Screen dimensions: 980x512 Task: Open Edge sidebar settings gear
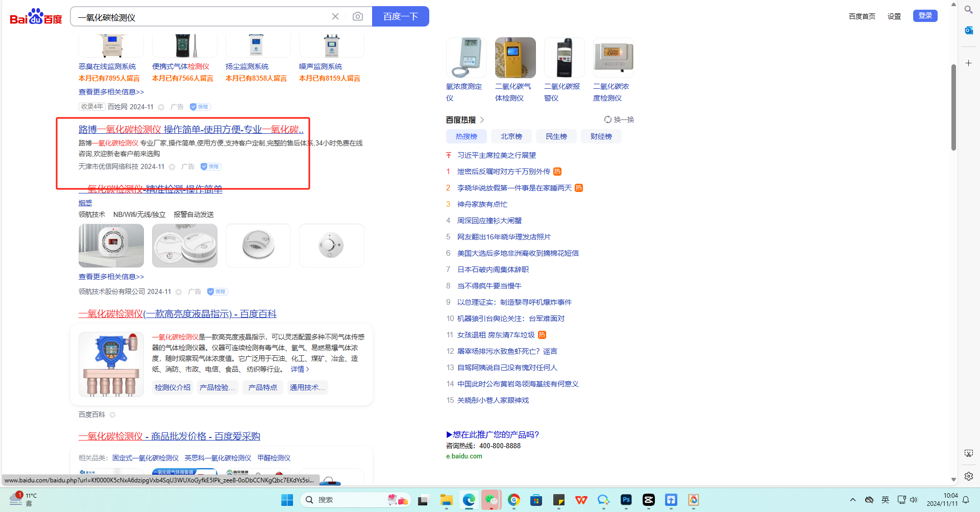pyautogui.click(x=968, y=476)
